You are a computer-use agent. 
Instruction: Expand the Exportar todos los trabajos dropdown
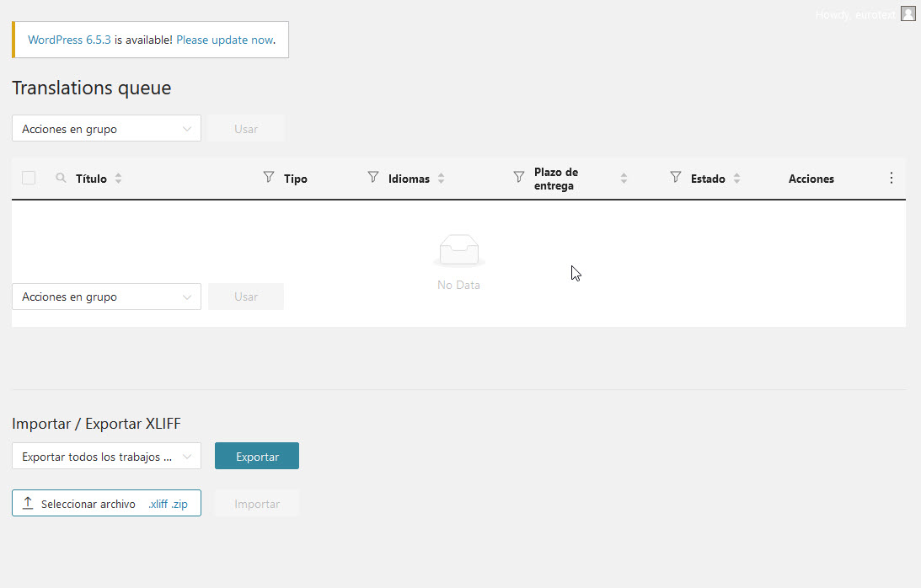click(x=106, y=457)
